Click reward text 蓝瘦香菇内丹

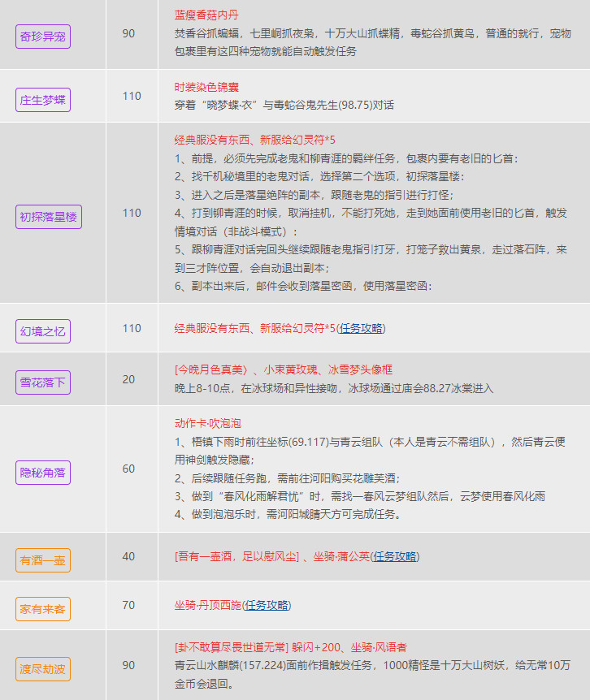[x=206, y=15]
